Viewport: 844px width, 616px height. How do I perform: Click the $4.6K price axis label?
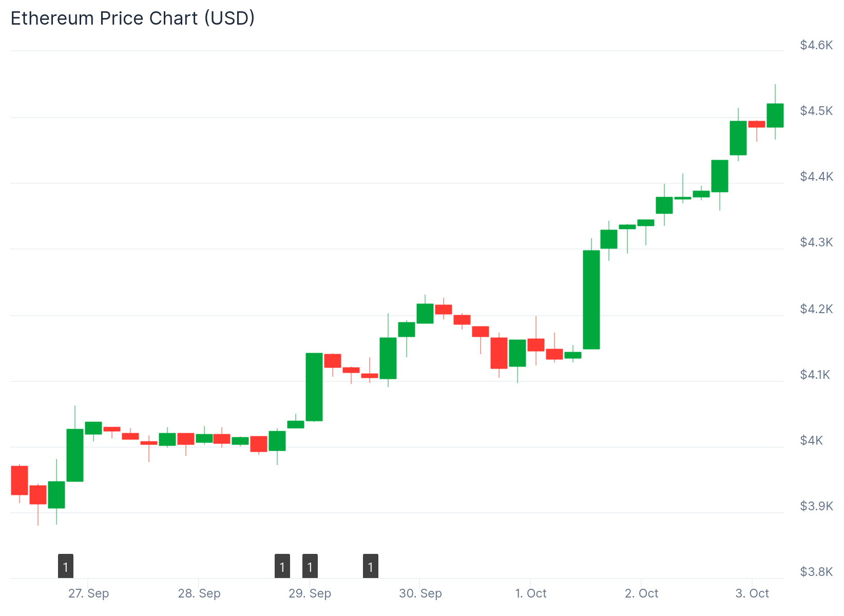pos(816,45)
